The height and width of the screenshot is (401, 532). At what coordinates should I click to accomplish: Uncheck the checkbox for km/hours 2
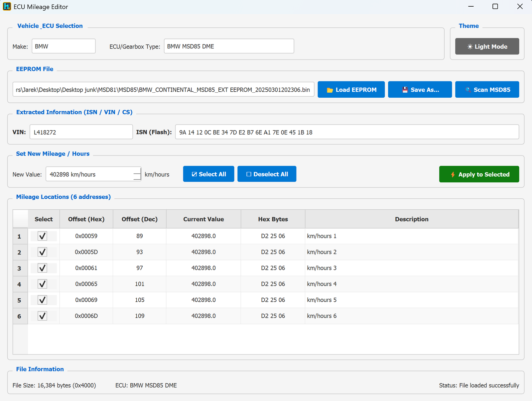pyautogui.click(x=43, y=252)
